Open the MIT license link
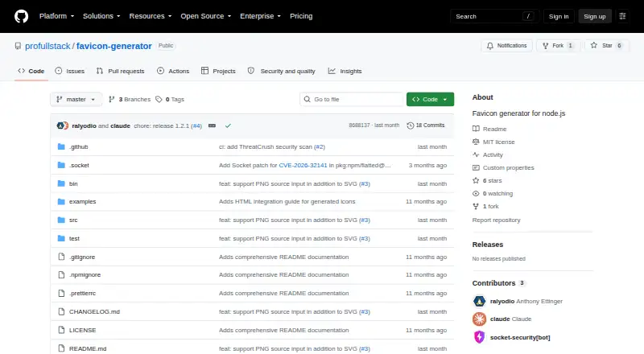Viewport: 644px width, 354px height. coord(493,142)
